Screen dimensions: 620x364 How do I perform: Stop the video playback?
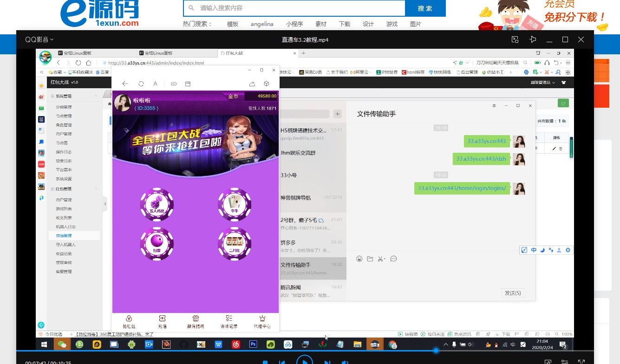(265, 362)
